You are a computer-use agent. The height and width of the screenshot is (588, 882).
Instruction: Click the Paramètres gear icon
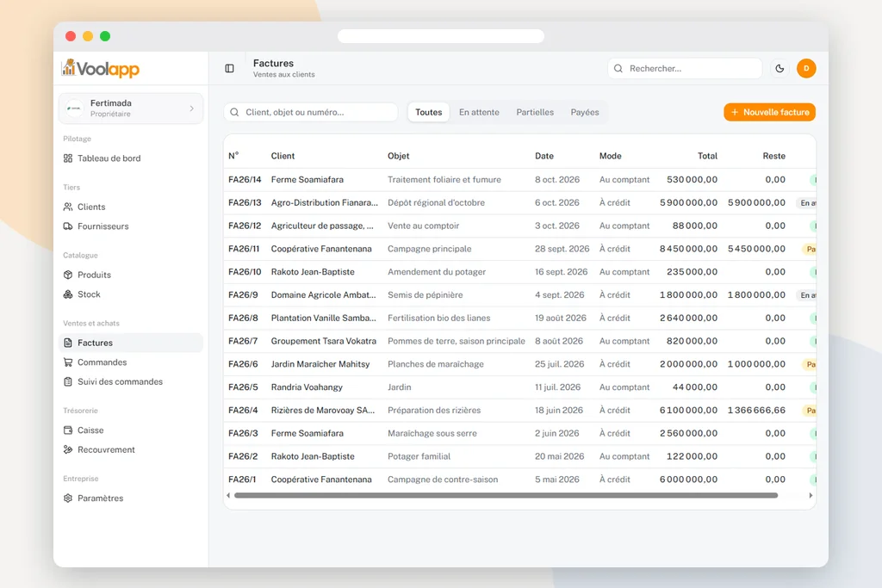coord(68,498)
